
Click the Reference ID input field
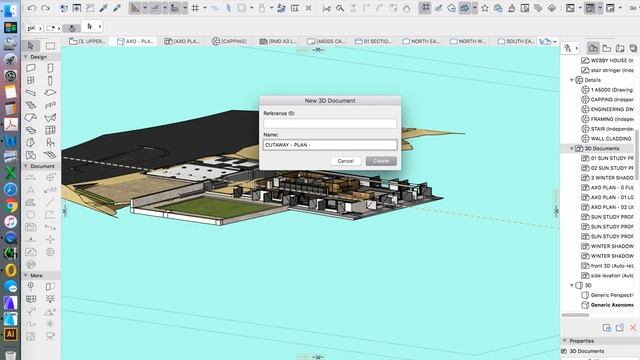pyautogui.click(x=330, y=124)
